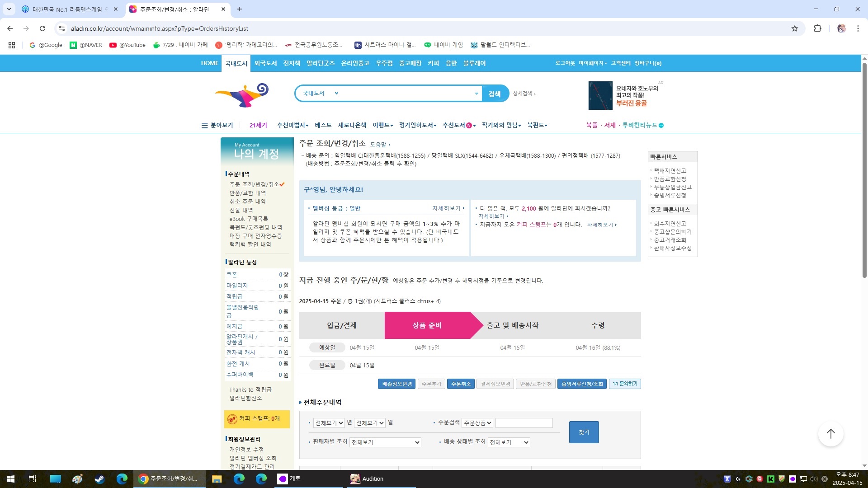Click the 주문취소 button
Viewport: 868px width, 488px height.
click(461, 384)
